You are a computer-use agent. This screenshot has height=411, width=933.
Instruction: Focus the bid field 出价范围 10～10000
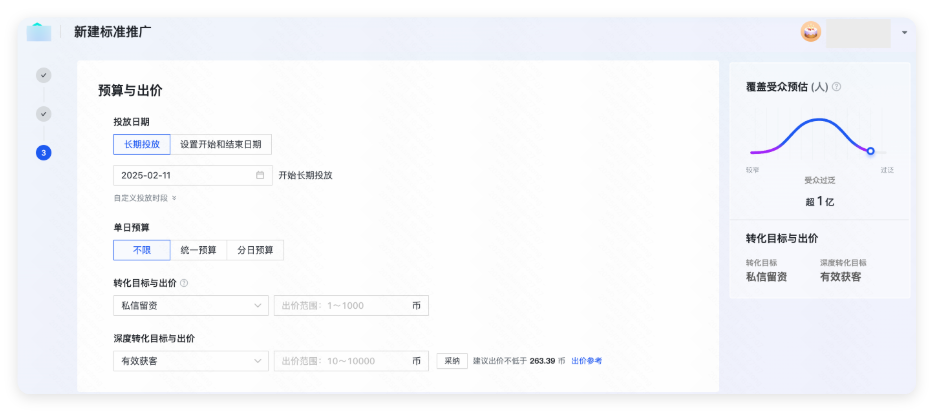point(351,361)
